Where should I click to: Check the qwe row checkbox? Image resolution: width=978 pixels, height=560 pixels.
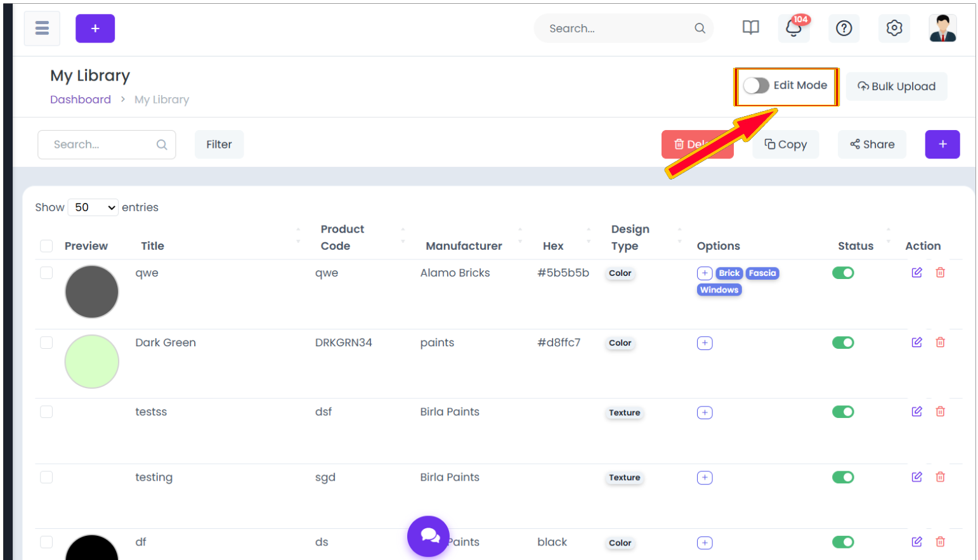click(46, 273)
